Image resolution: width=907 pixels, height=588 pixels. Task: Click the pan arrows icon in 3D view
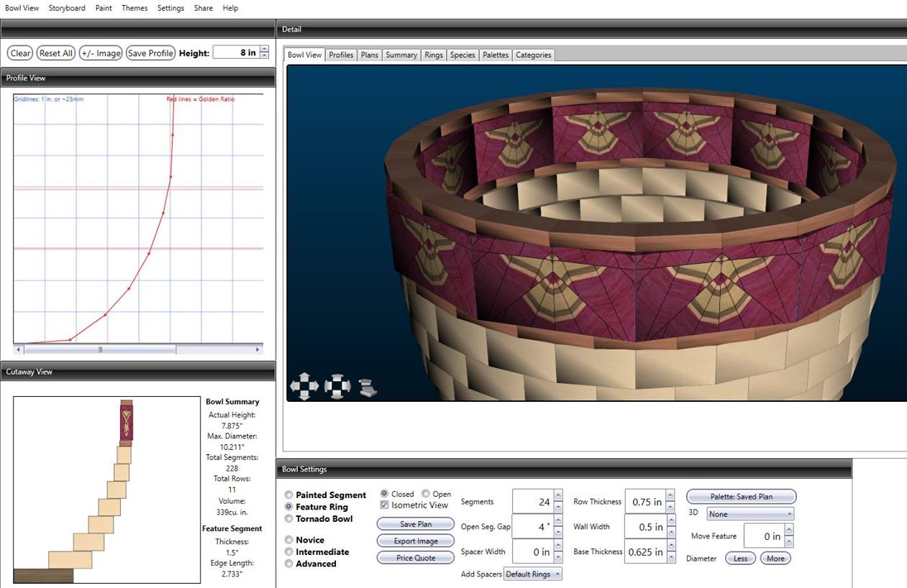304,386
